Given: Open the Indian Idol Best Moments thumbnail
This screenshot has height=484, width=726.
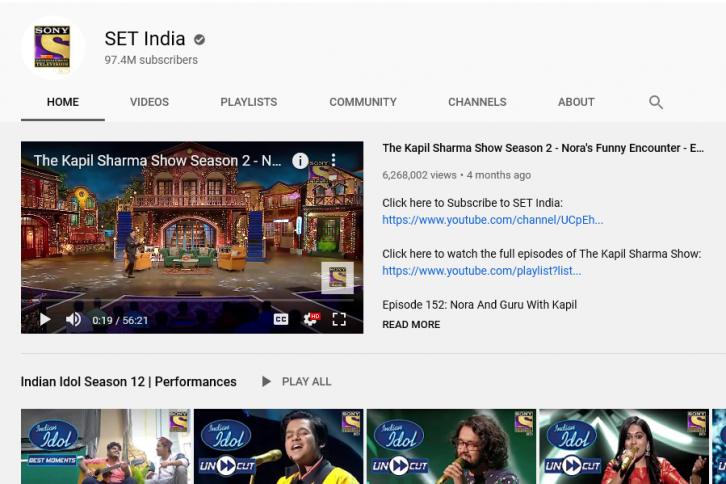Looking at the screenshot, I should [x=106, y=446].
